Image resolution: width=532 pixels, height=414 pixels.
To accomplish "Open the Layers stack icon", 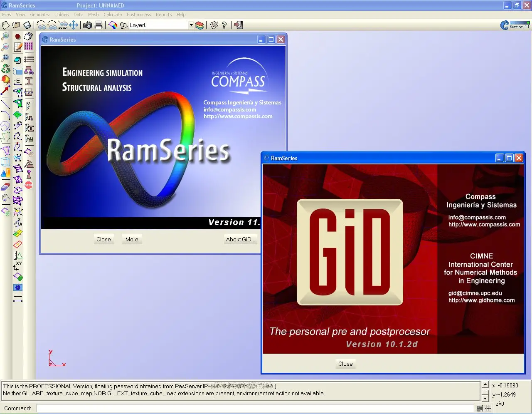I will (199, 25).
